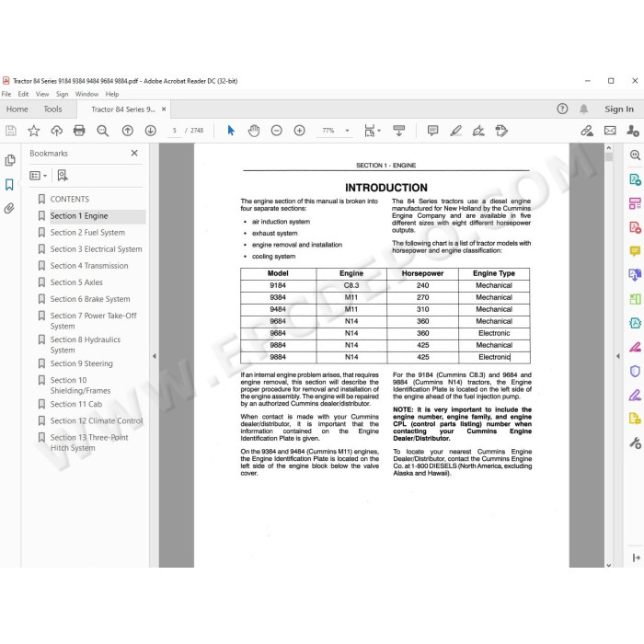The width and height of the screenshot is (644, 644).
Task: Open the Section 12 Climate Control bookmark
Action: coord(96,421)
